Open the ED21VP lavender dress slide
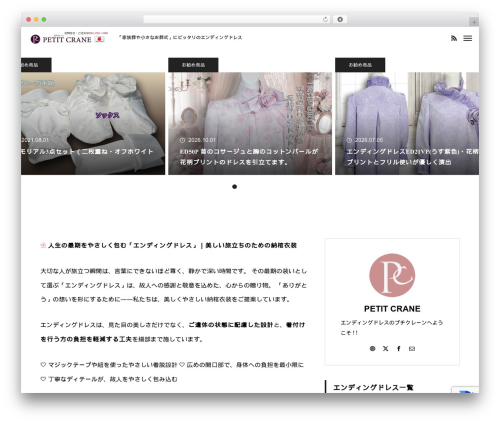The height and width of the screenshot is (423, 500). point(407,123)
